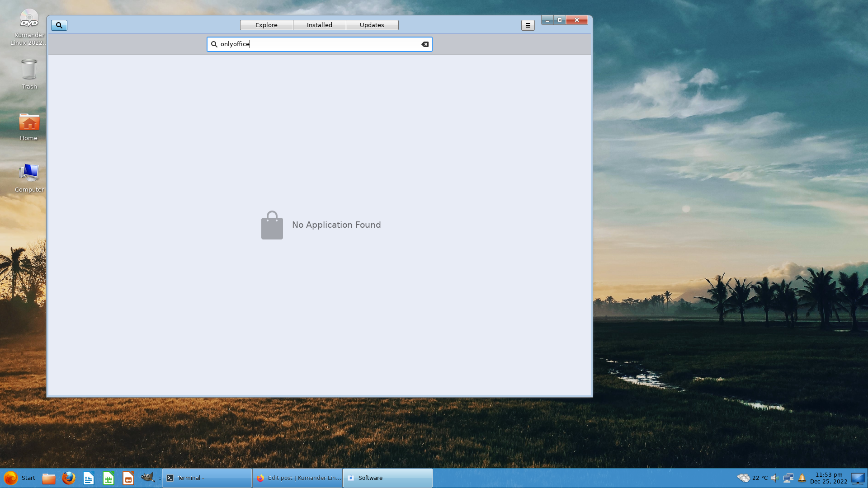The height and width of the screenshot is (488, 868).
Task: Launch LibreOffice Calc from taskbar
Action: [108, 478]
